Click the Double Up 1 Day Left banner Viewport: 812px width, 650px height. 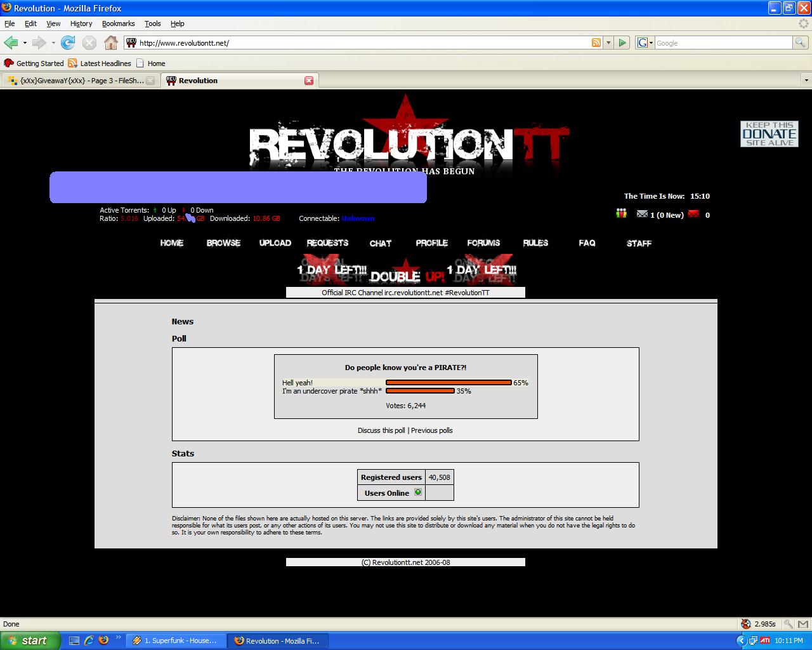[407, 271]
